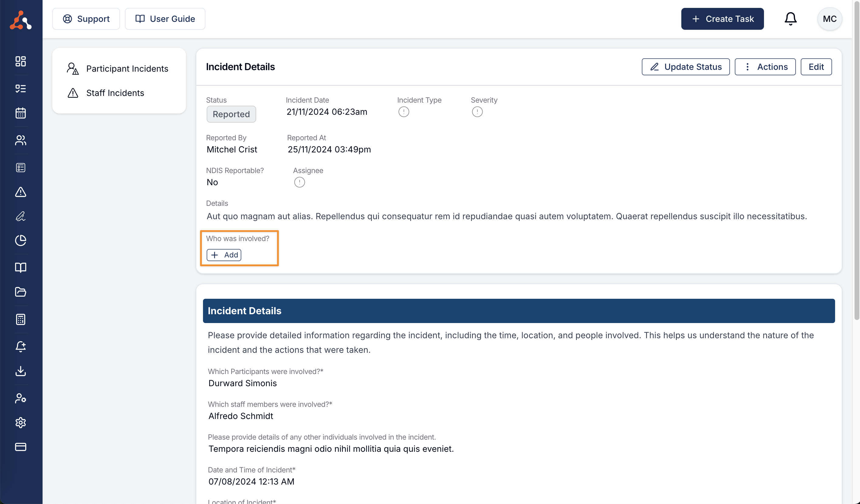Open the folder documents icon in sidebar

point(20,292)
